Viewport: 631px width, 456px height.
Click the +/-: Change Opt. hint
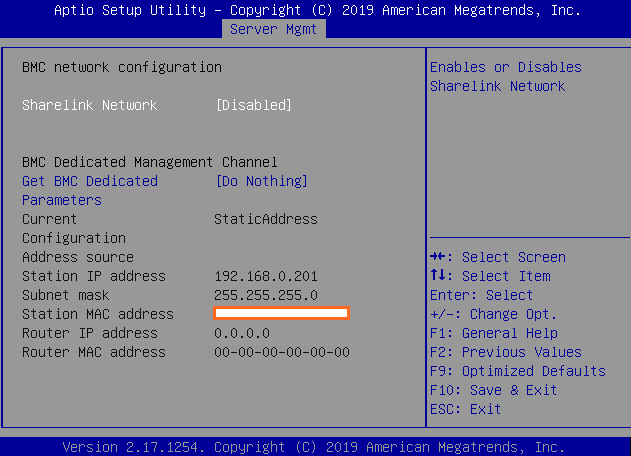493,314
